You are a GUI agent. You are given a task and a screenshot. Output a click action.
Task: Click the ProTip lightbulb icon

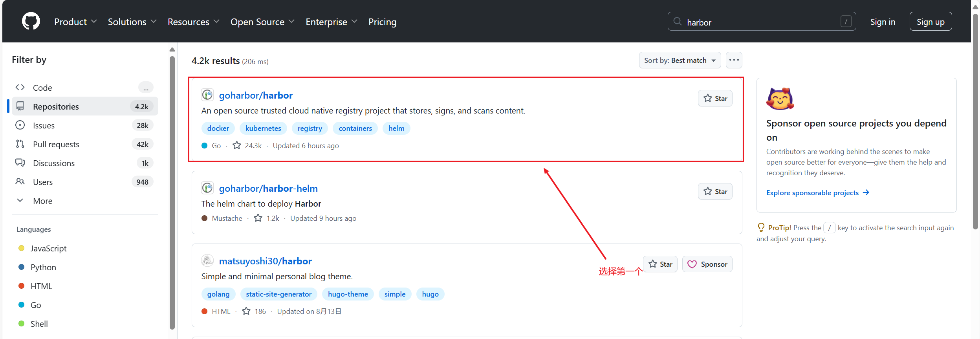(761, 227)
